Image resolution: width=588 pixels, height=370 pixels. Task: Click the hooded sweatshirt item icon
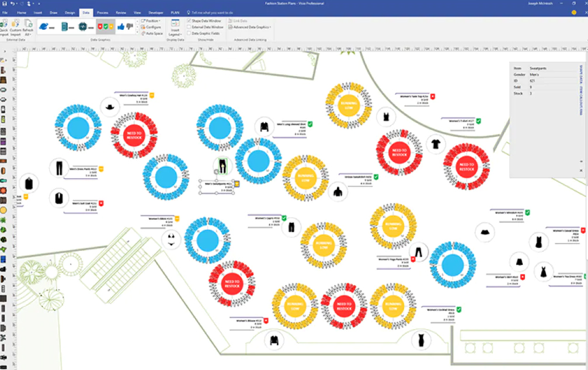338,192
